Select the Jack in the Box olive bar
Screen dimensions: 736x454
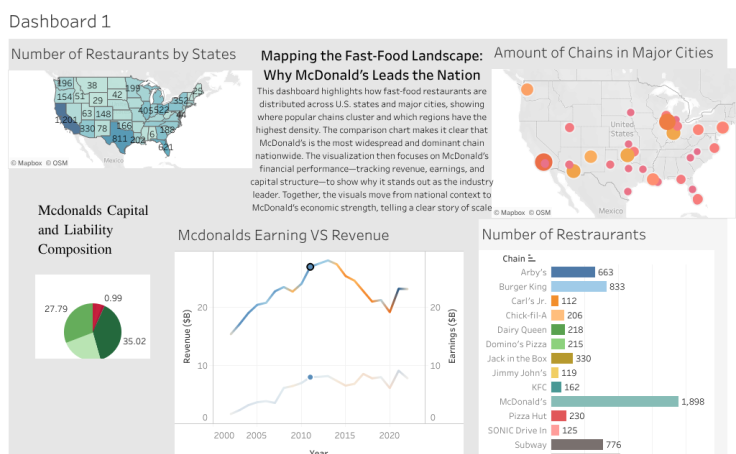(562, 358)
